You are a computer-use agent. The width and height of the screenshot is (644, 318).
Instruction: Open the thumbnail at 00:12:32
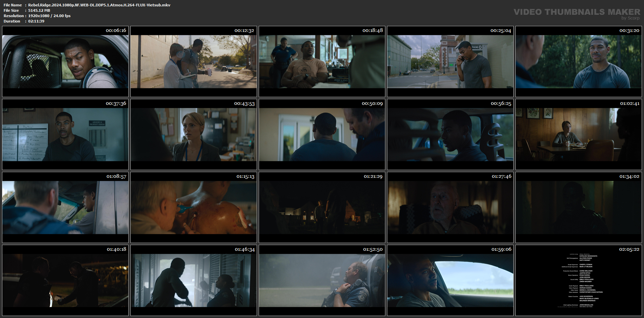pyautogui.click(x=194, y=62)
